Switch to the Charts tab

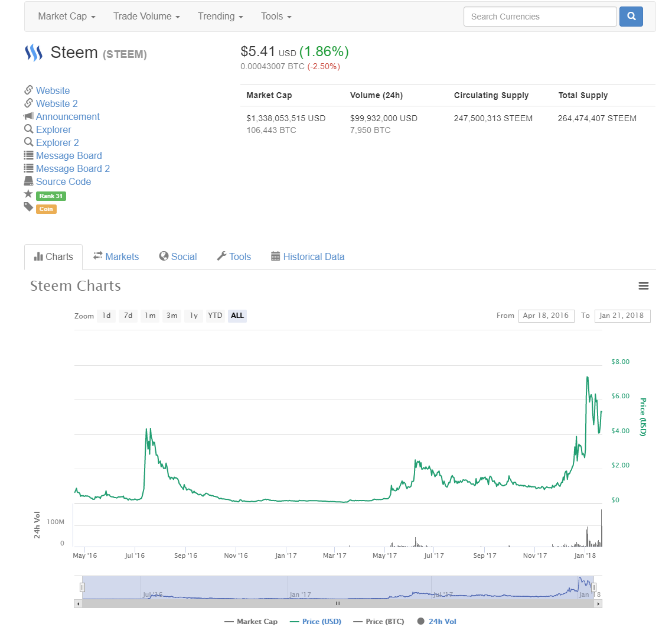pos(54,256)
